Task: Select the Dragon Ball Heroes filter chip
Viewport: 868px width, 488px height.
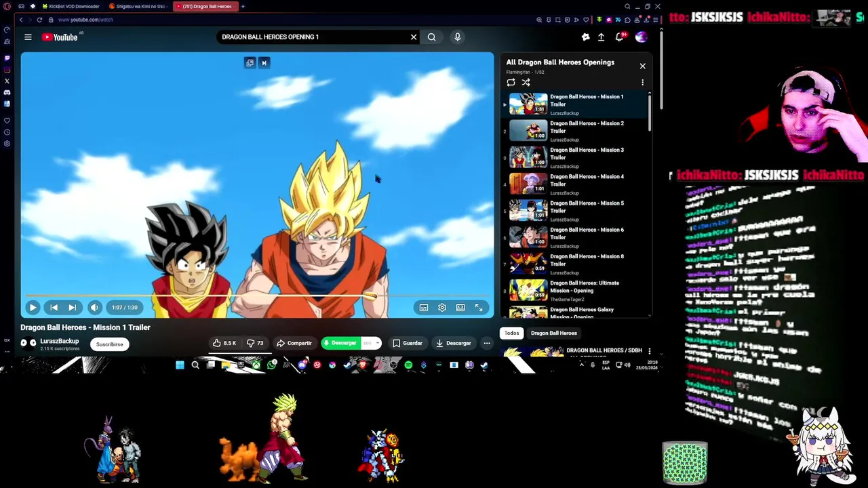Action: click(x=554, y=333)
